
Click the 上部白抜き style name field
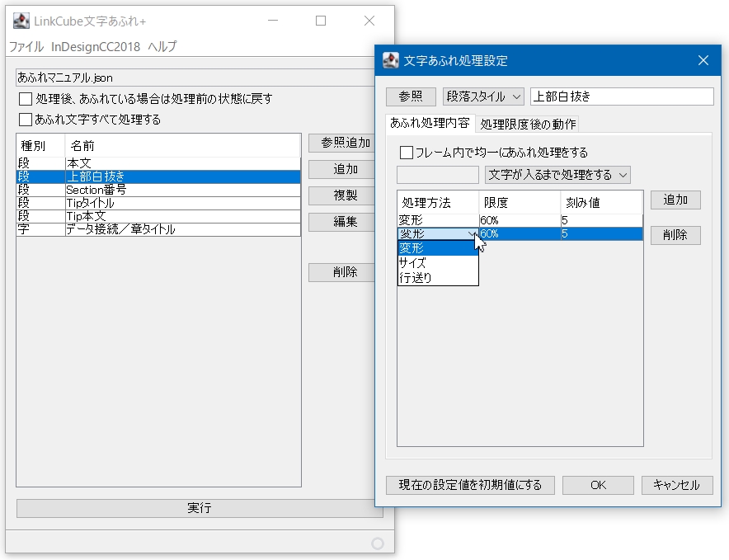click(621, 96)
